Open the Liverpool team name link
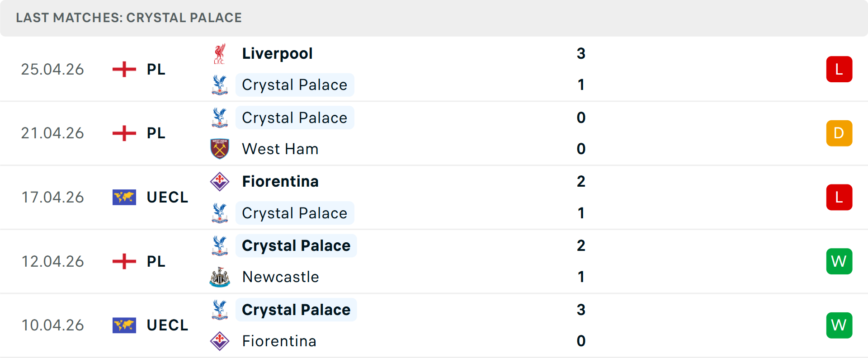 pos(277,53)
